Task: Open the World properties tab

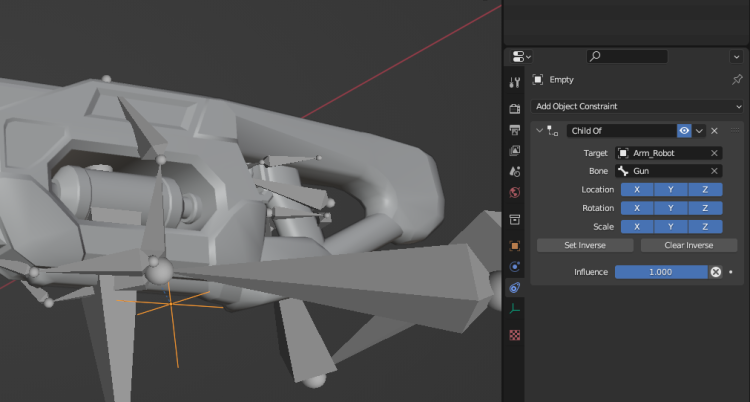Action: (515, 192)
